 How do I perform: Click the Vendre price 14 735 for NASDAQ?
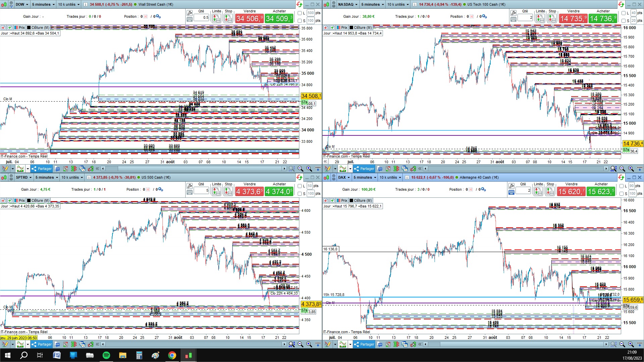tap(573, 18)
